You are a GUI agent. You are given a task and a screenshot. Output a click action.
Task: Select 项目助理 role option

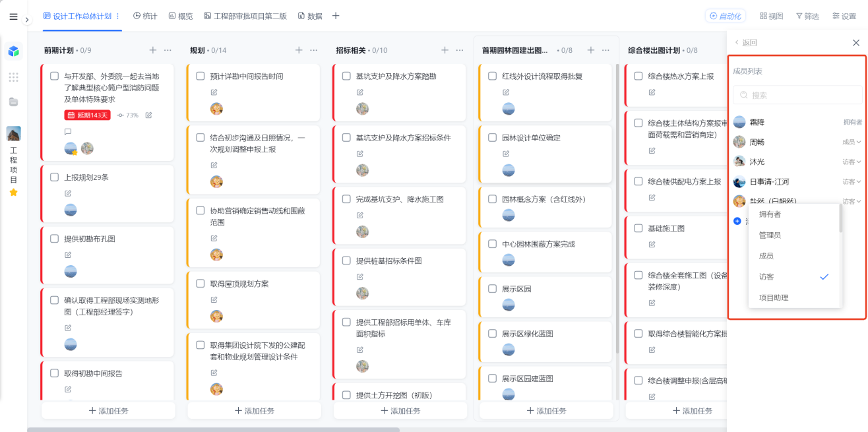pos(794,298)
